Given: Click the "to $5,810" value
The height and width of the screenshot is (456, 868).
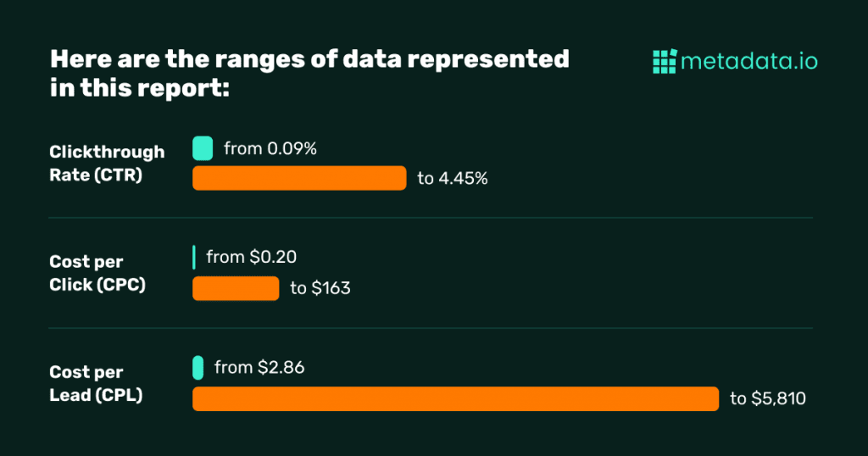Looking at the screenshot, I should tap(767, 398).
